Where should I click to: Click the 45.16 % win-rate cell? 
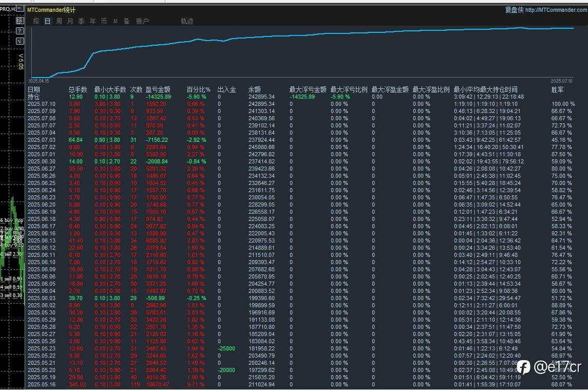tap(561, 140)
